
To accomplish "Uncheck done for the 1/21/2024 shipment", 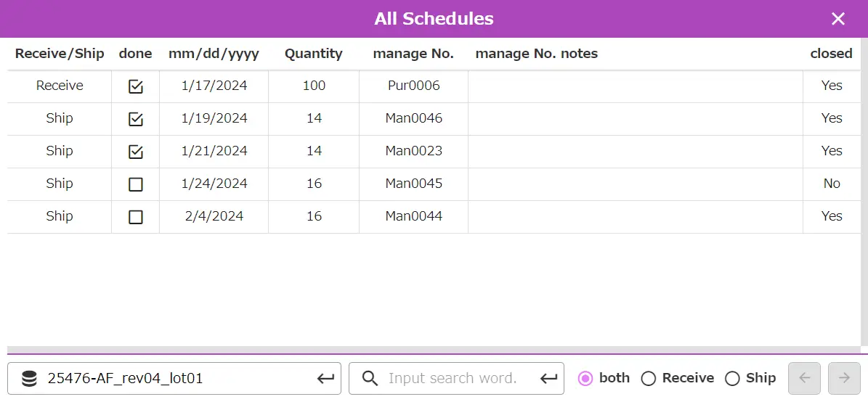I will pos(135,152).
